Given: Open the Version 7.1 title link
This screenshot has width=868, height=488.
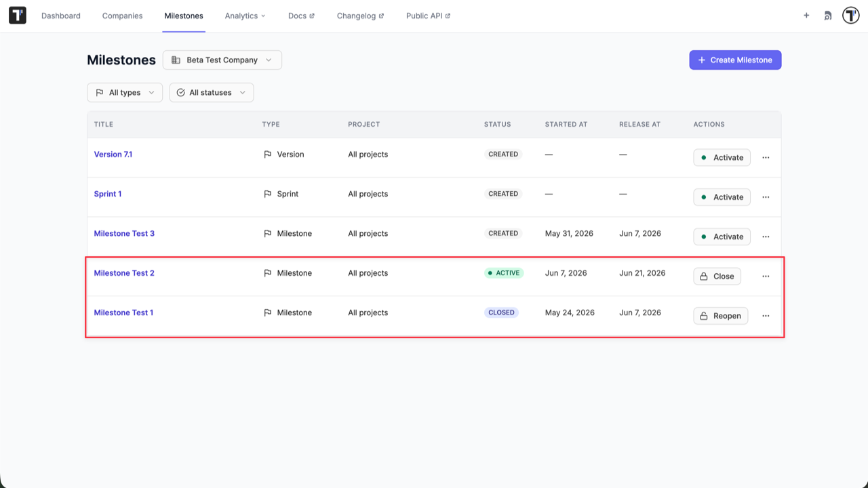Looking at the screenshot, I should pyautogui.click(x=113, y=155).
